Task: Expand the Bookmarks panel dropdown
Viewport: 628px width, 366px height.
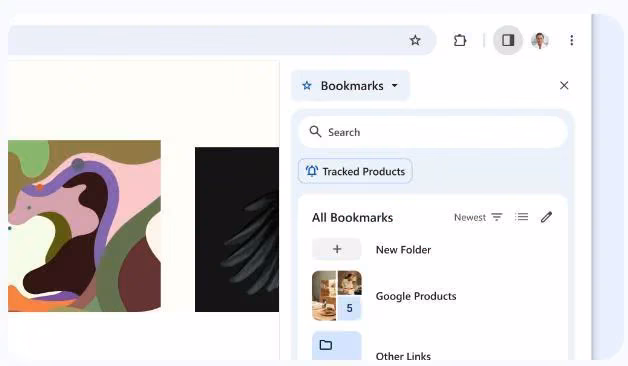Action: coord(350,86)
